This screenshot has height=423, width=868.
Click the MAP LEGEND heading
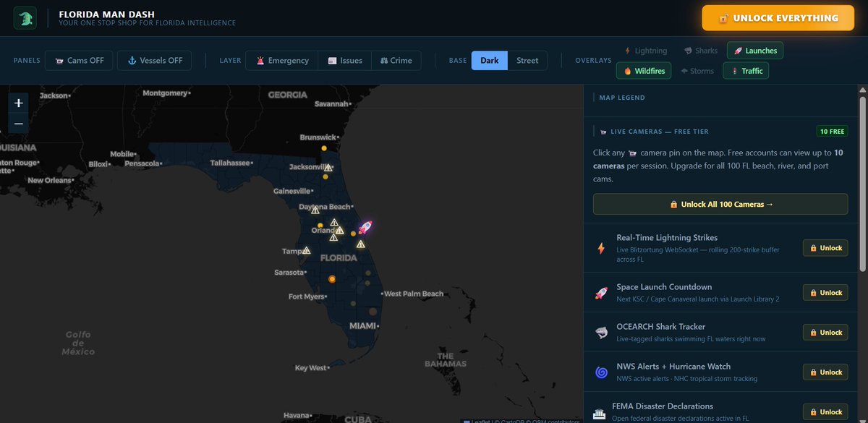tap(622, 98)
